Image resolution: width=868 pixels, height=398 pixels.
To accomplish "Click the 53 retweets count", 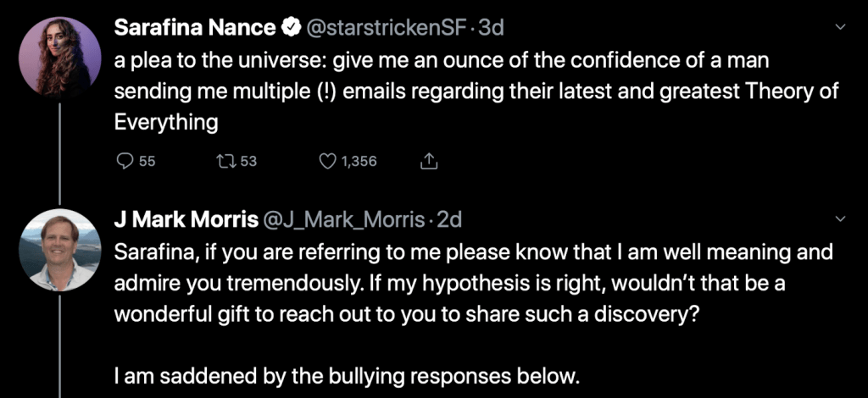I will (248, 161).
